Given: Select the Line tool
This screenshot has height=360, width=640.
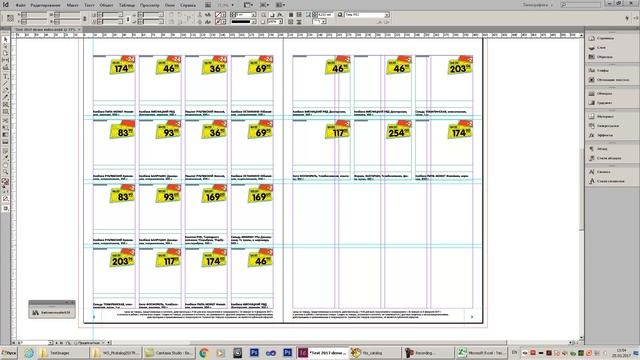Looking at the screenshot, I should coord(5,84).
